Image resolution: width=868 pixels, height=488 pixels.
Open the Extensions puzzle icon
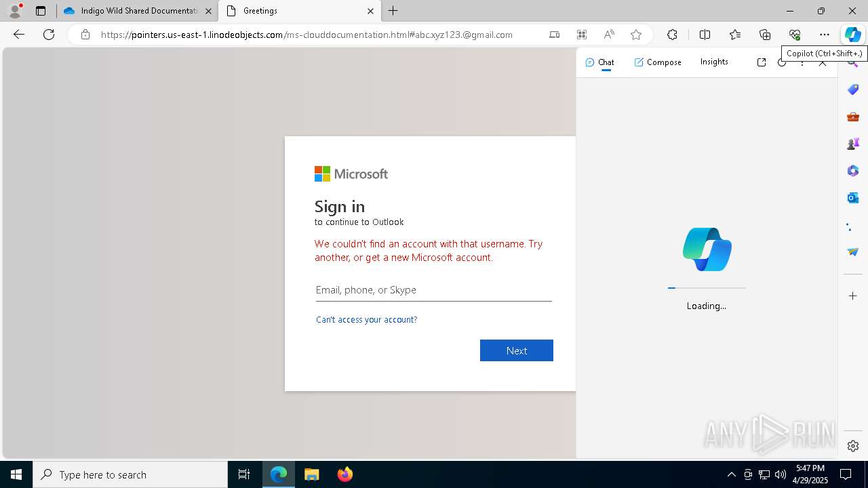(672, 35)
